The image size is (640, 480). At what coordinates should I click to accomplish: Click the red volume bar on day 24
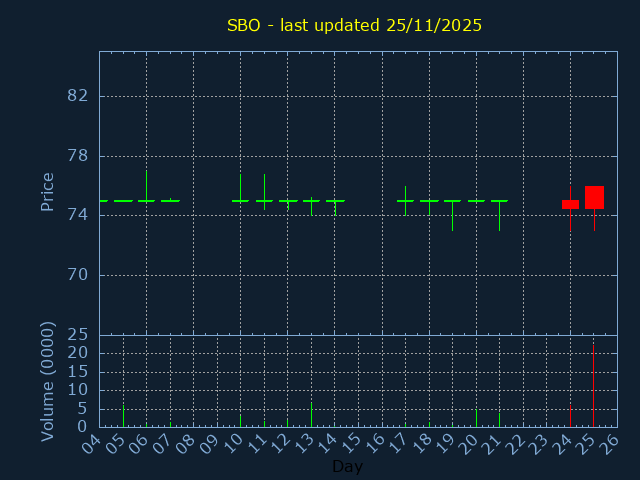(x=570, y=415)
